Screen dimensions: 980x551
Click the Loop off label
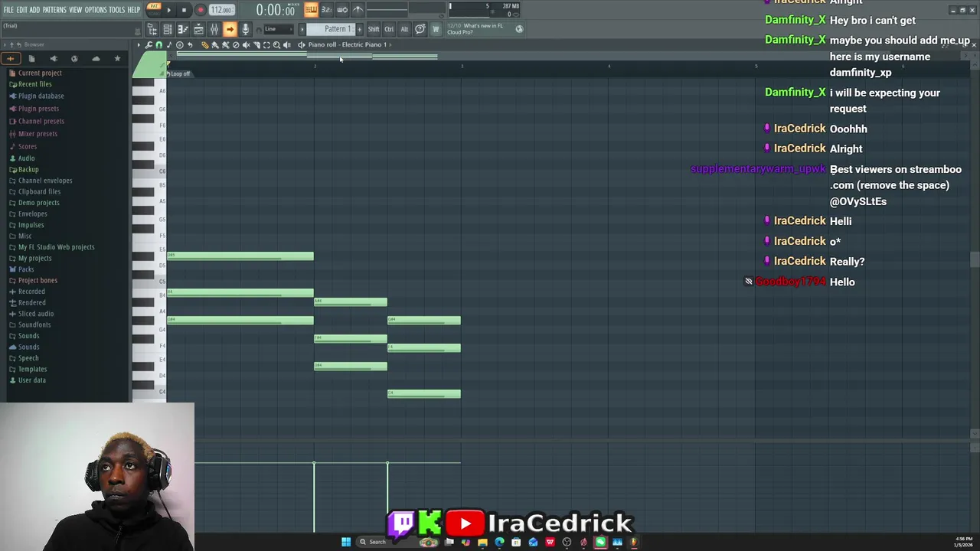tap(181, 73)
